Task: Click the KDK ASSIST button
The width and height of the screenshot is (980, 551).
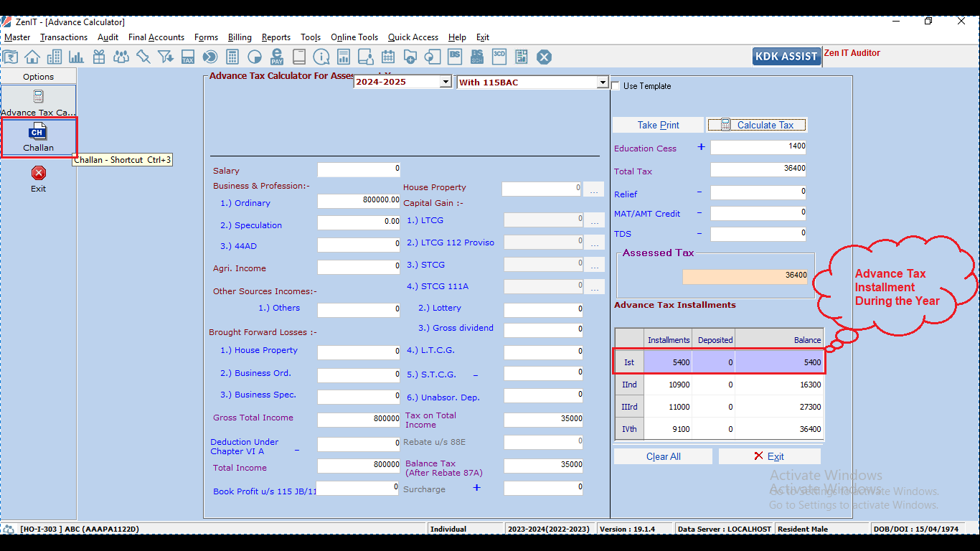Action: click(x=787, y=56)
